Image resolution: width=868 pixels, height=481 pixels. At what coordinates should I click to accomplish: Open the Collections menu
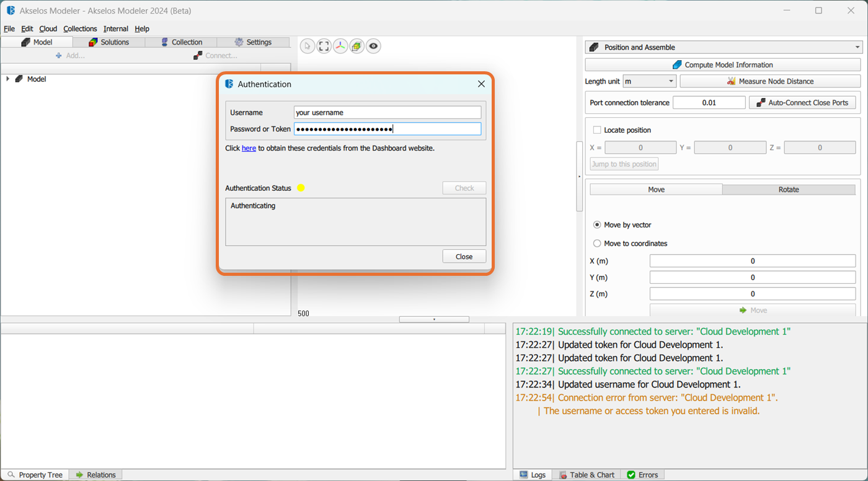coord(80,29)
